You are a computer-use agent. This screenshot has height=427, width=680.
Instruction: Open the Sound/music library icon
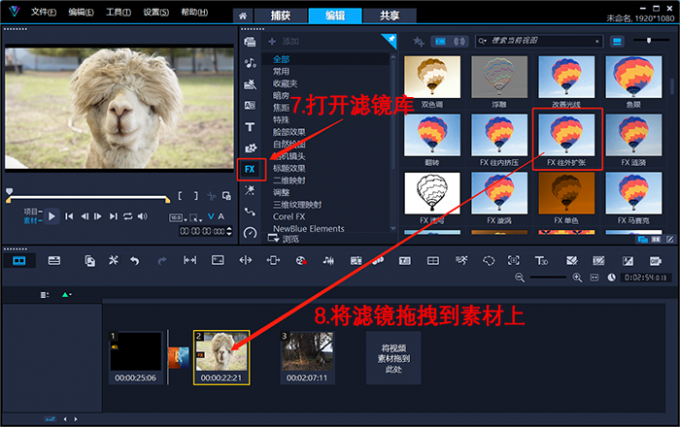250,63
